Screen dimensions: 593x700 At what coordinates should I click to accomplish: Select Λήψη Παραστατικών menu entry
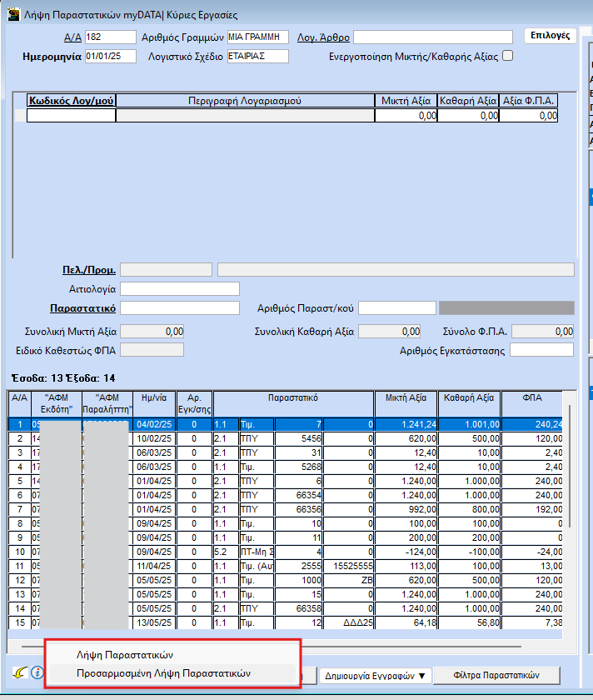tap(124, 654)
